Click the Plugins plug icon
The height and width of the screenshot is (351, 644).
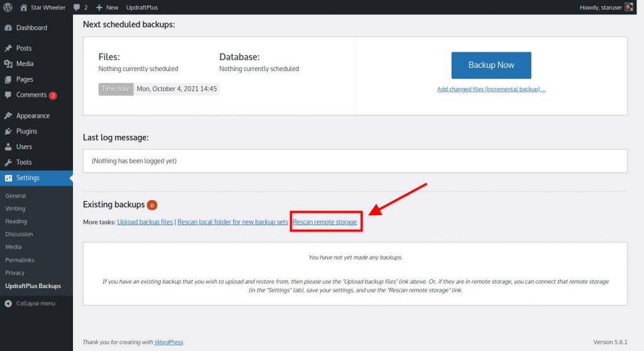pyautogui.click(x=8, y=131)
